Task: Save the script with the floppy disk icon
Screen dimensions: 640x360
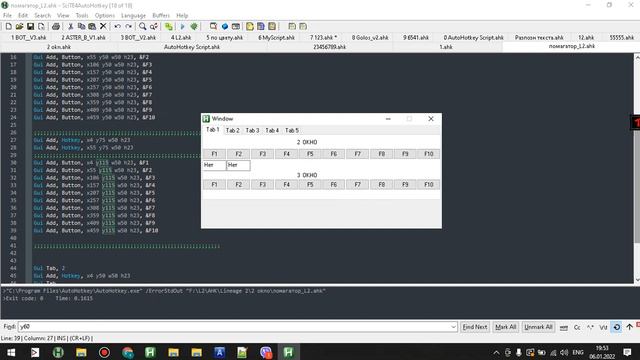Action: 30,27
